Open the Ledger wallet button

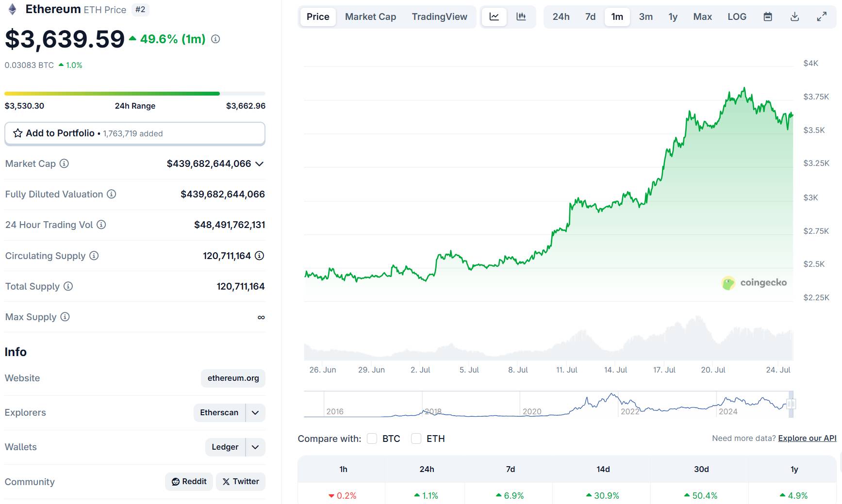tap(225, 447)
